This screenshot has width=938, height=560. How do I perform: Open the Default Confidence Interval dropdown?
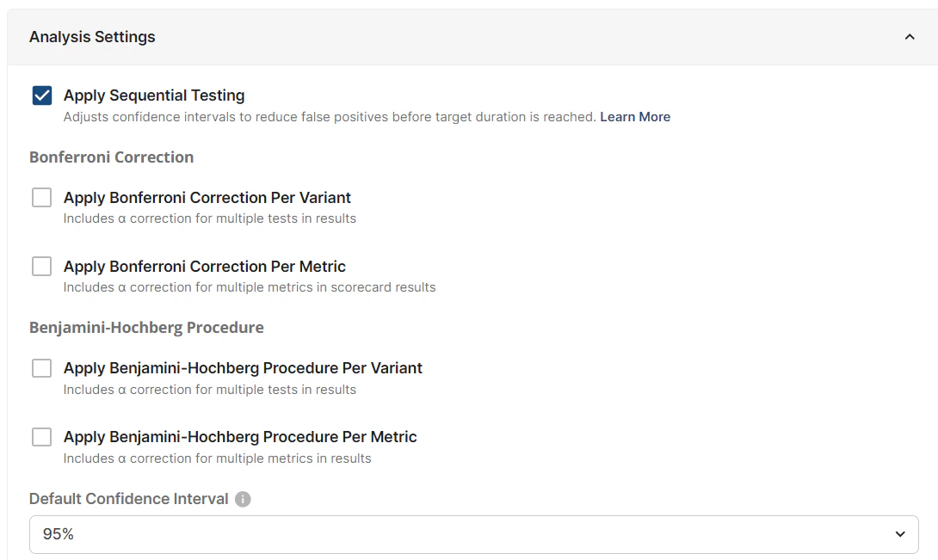coord(473,533)
